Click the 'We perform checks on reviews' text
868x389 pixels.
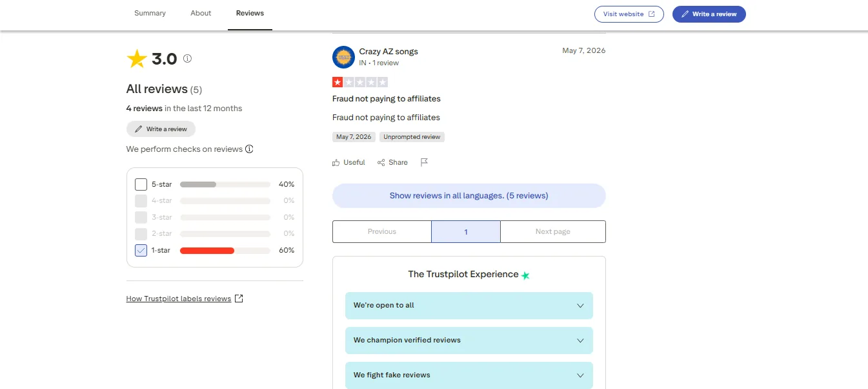coord(185,149)
